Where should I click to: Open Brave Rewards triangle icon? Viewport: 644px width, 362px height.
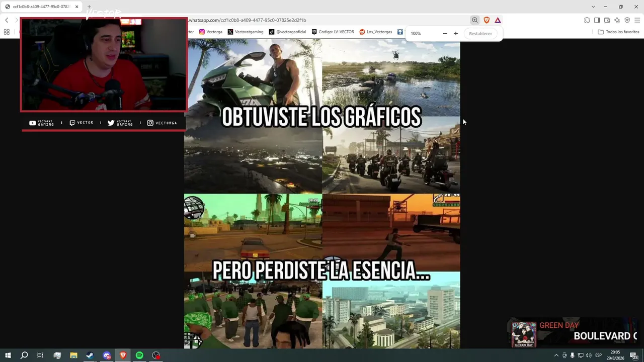498,20
